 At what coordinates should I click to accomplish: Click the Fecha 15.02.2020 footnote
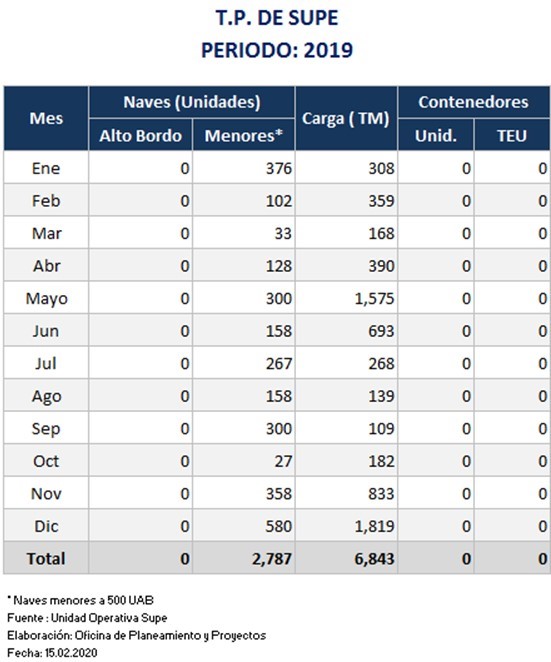(52, 652)
